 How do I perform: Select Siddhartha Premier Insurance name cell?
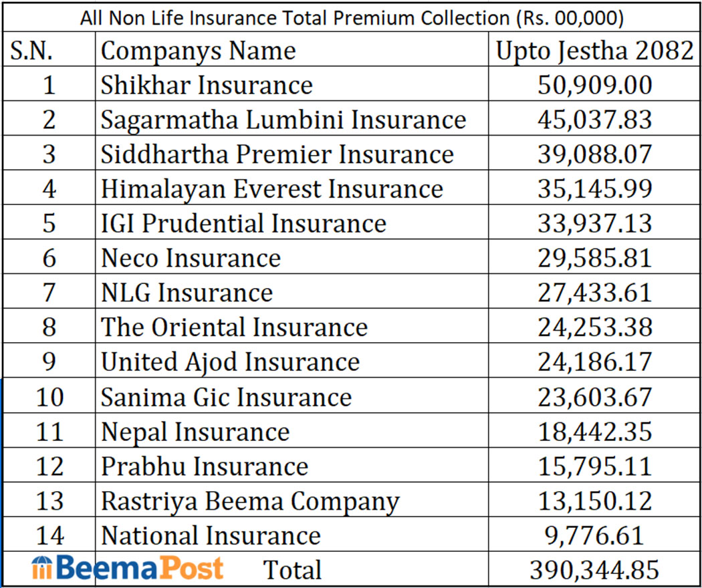(x=277, y=154)
